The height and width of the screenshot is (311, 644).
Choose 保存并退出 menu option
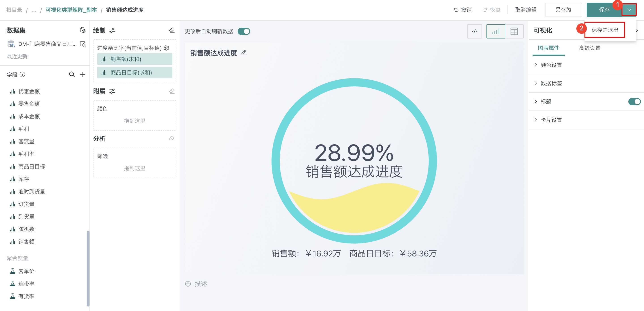pos(604,30)
